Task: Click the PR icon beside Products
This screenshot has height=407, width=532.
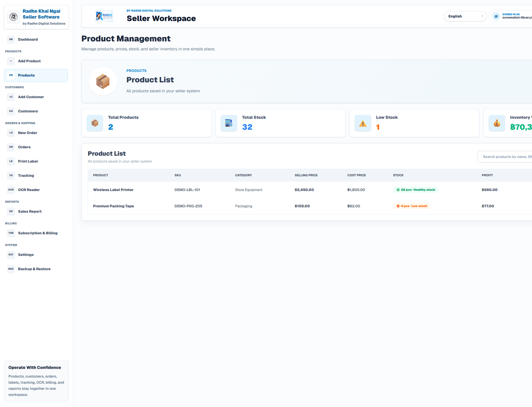Action: point(11,75)
